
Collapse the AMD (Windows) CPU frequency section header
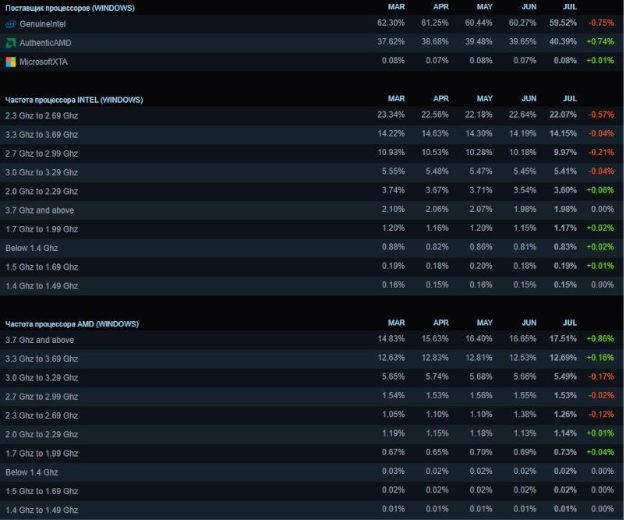coord(71,324)
